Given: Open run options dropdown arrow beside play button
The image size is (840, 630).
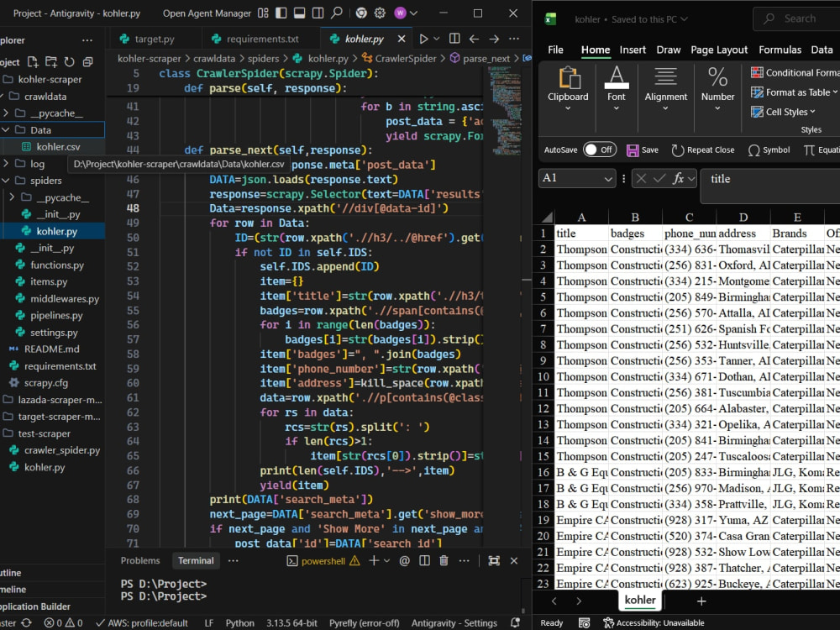Looking at the screenshot, I should point(437,39).
